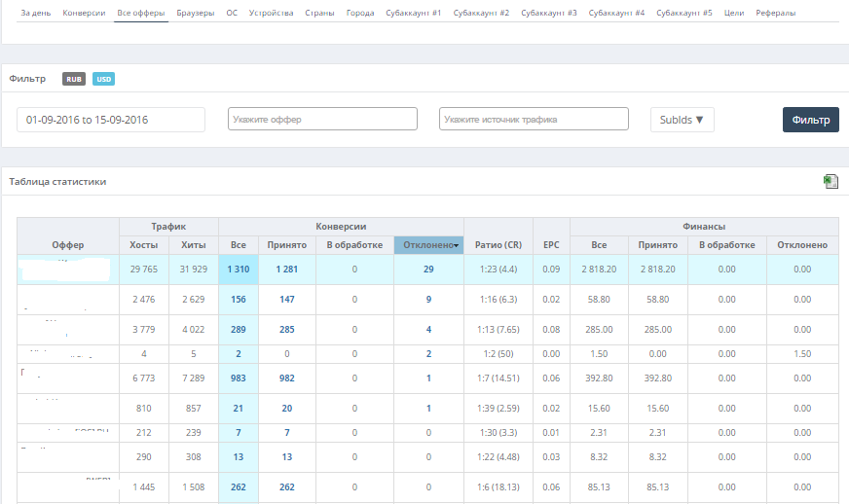Focus the Укажите оффер input

[322, 119]
